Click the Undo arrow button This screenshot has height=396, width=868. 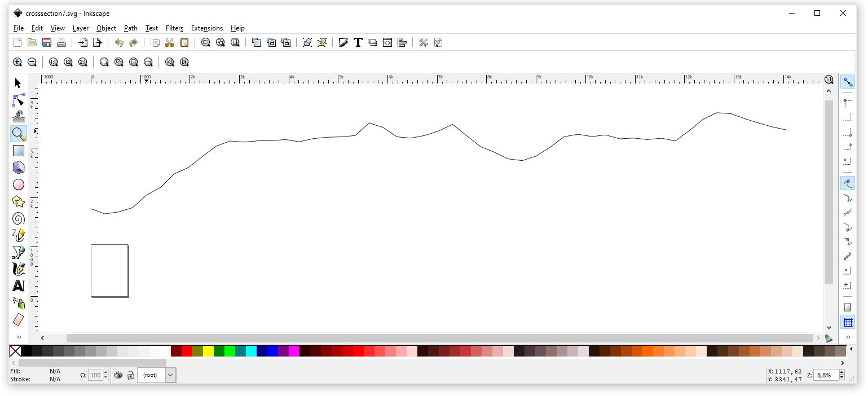(x=118, y=42)
